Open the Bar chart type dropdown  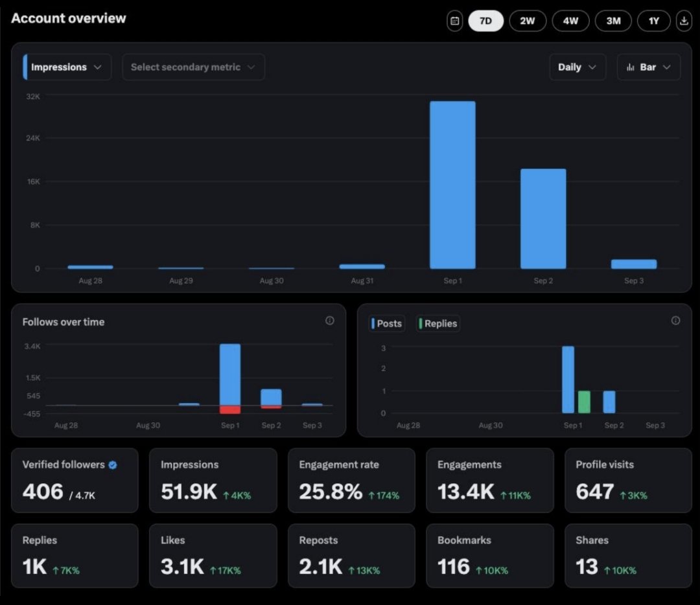648,67
